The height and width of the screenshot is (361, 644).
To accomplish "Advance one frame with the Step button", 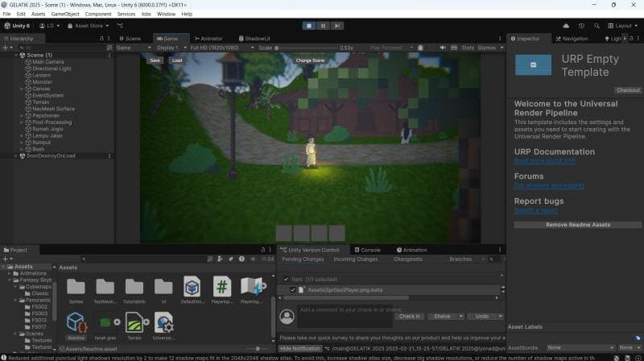I will click(336, 26).
